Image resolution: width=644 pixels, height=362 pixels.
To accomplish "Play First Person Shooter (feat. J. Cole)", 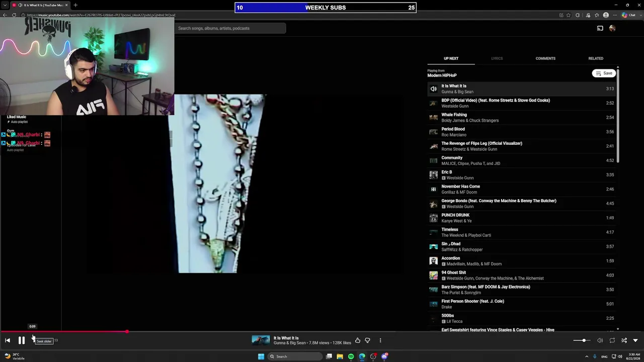I will click(x=521, y=304).
